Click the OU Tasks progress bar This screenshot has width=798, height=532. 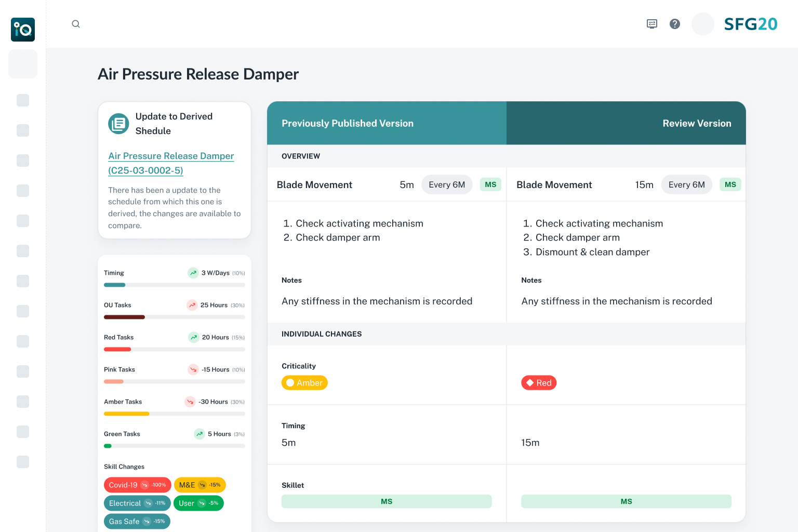point(174,317)
